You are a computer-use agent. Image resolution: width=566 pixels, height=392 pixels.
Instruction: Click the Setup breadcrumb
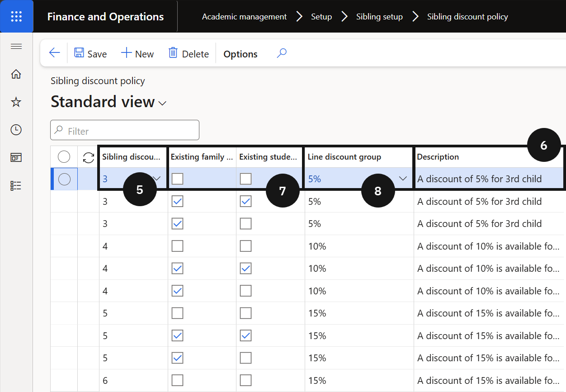321,17
